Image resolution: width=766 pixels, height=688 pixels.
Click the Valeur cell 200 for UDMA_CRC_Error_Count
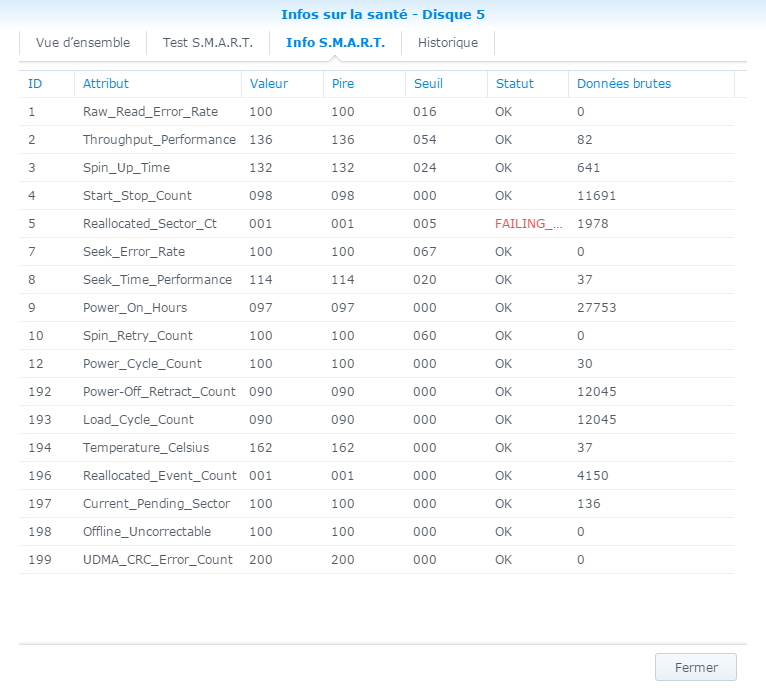[x=261, y=560]
